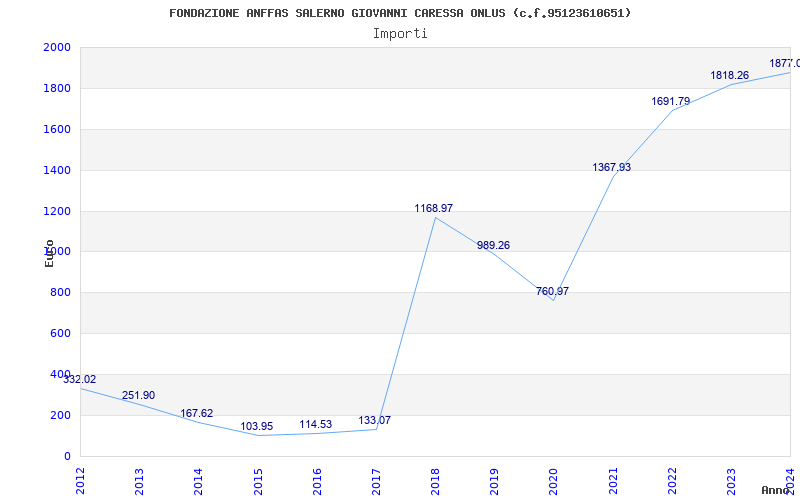Click the 1200 y-axis tick value
This screenshot has width=800, height=500.
57,211
